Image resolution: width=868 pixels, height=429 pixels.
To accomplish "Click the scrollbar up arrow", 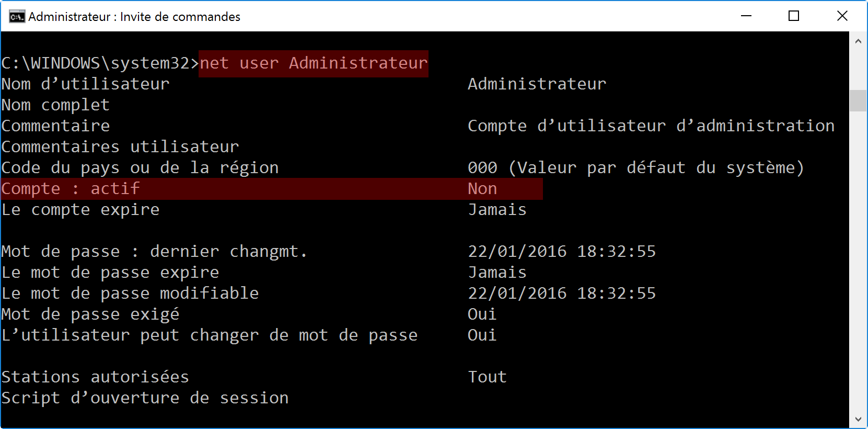I will click(x=858, y=41).
